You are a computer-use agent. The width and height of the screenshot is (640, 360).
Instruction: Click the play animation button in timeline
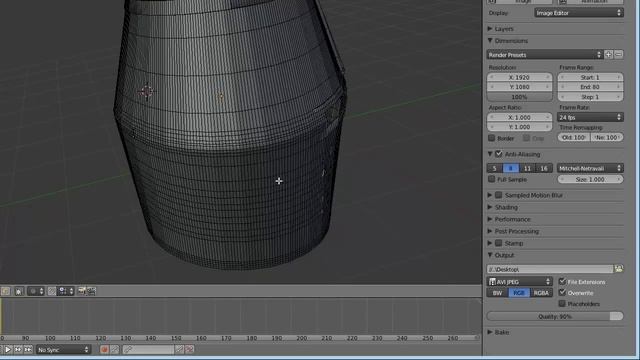[x=7, y=350]
